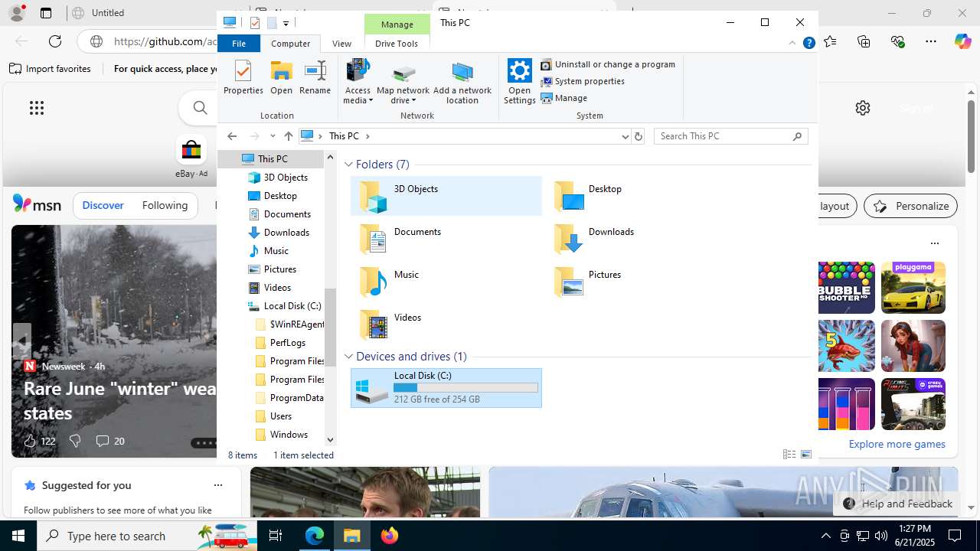Image resolution: width=980 pixels, height=551 pixels.
Task: Like the Newsweek article
Action: 30,441
